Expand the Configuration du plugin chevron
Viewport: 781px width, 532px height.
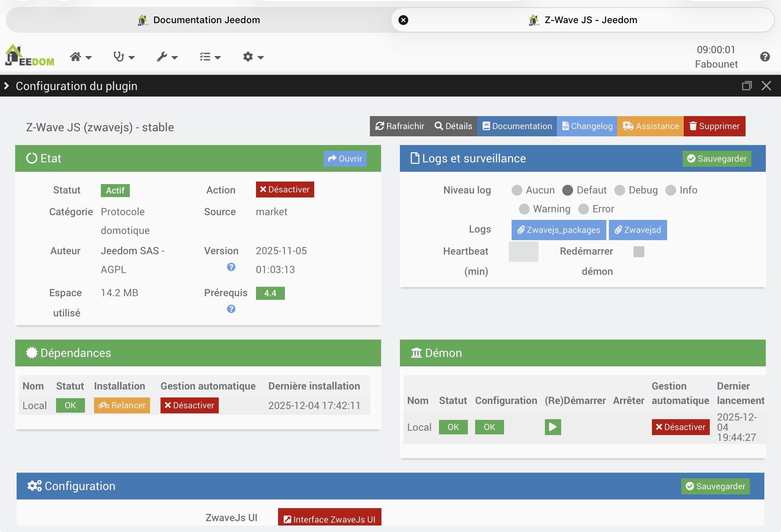pos(7,86)
